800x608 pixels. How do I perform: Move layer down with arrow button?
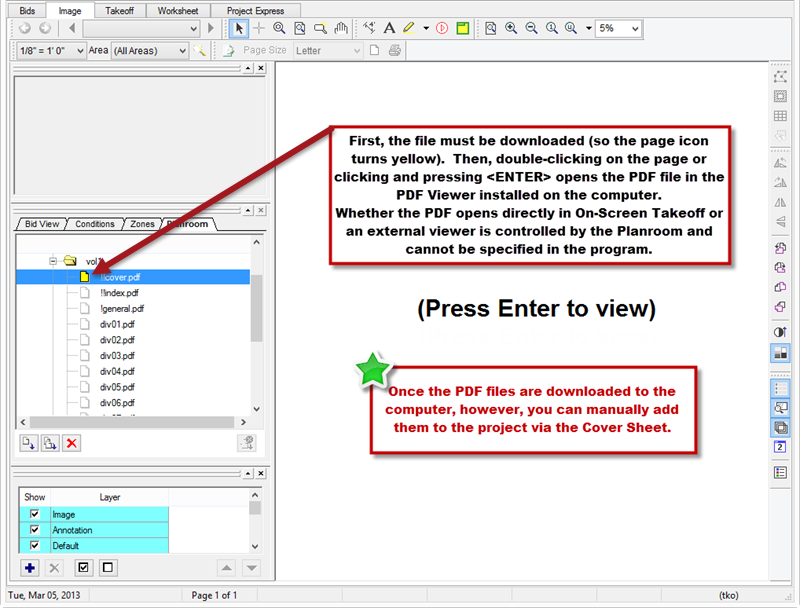click(x=252, y=568)
